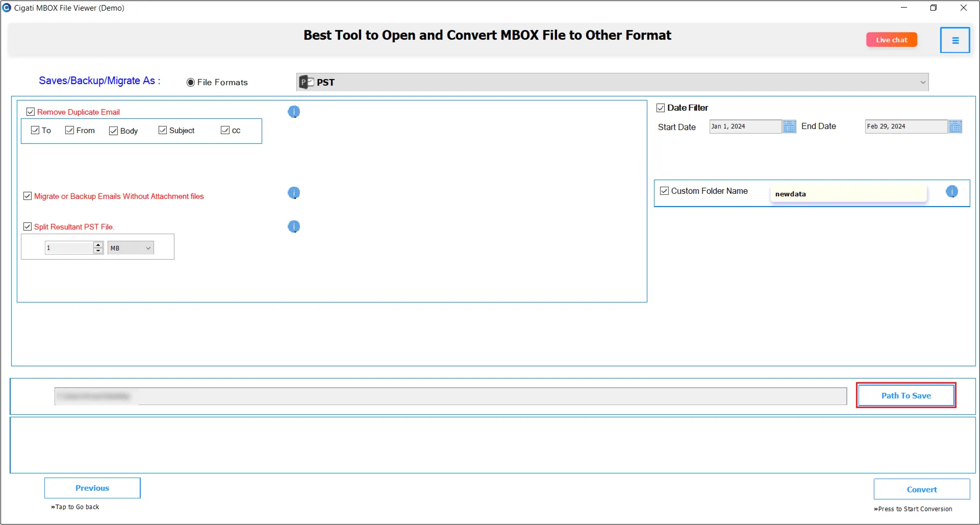This screenshot has height=525, width=980.
Task: Open the hamburger menu icon
Action: (955, 40)
